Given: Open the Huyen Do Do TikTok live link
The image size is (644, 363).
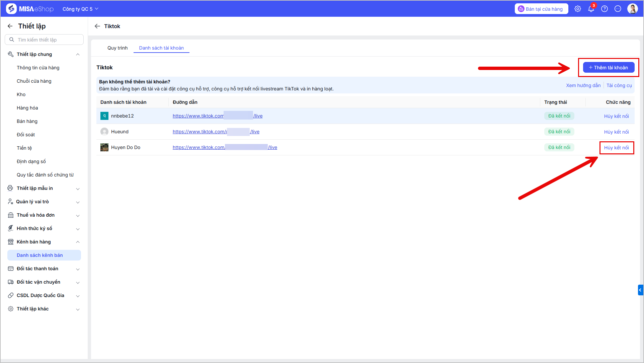Looking at the screenshot, I should pyautogui.click(x=225, y=147).
